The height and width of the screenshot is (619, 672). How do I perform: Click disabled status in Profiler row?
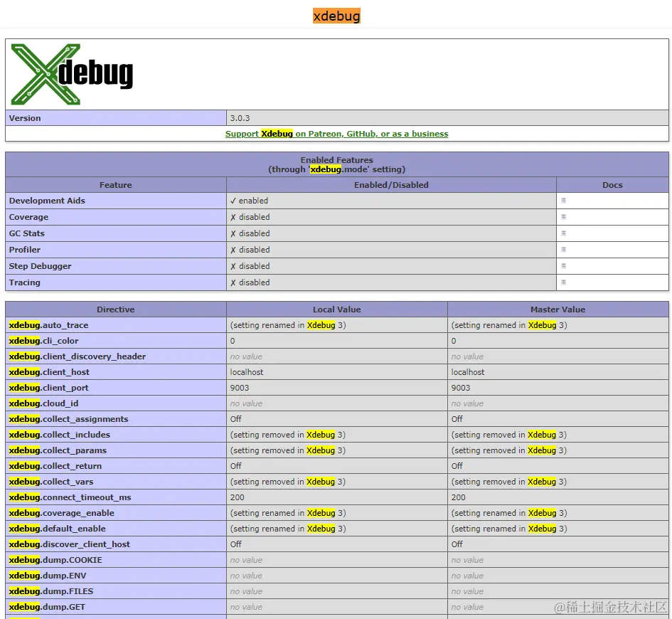point(250,250)
